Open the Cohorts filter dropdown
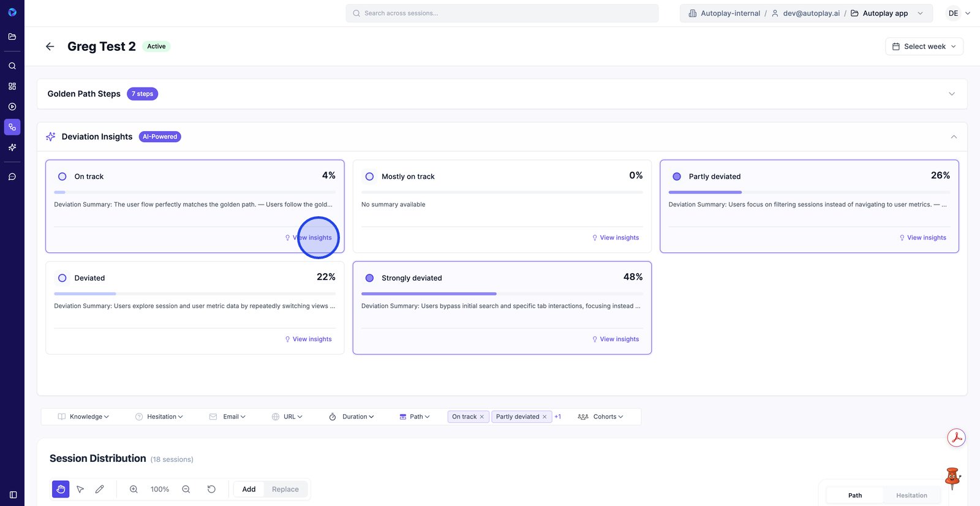The image size is (980, 506). tap(600, 417)
